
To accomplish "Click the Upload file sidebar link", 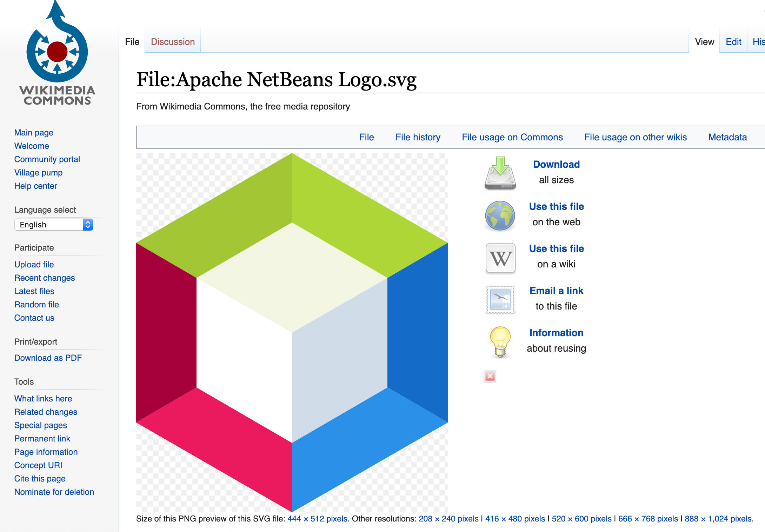I will coord(34,265).
